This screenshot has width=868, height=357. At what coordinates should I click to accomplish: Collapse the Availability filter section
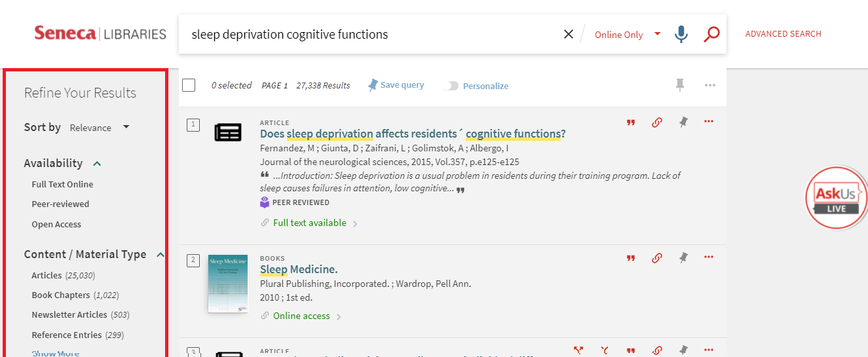[x=97, y=164]
